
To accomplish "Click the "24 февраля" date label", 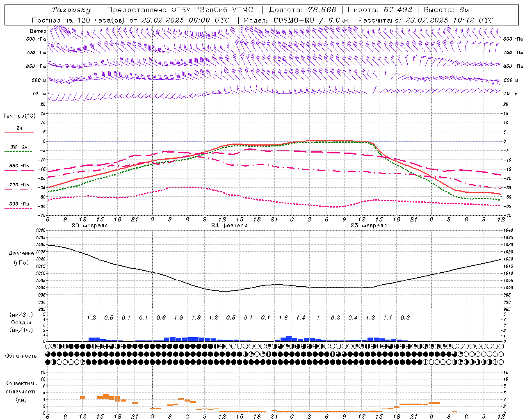I will pyautogui.click(x=229, y=226).
